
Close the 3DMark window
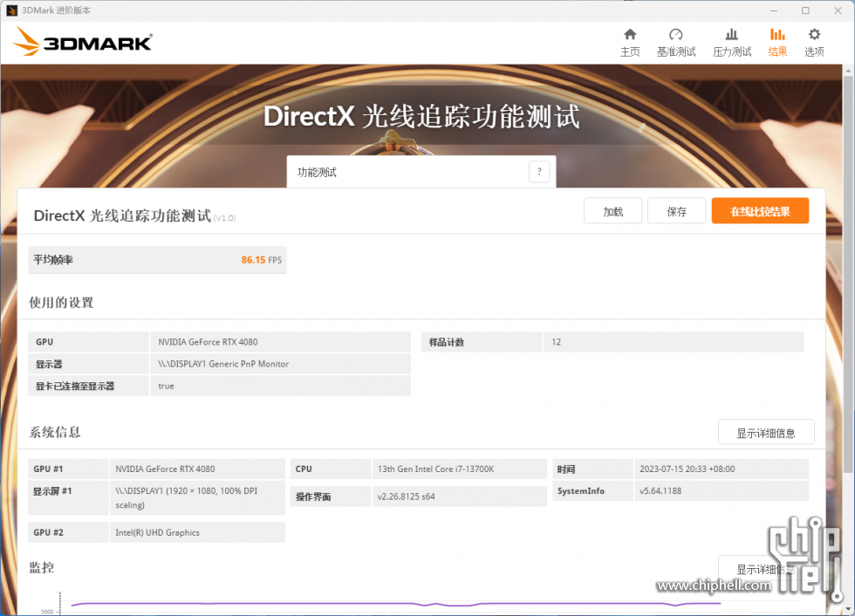838,10
